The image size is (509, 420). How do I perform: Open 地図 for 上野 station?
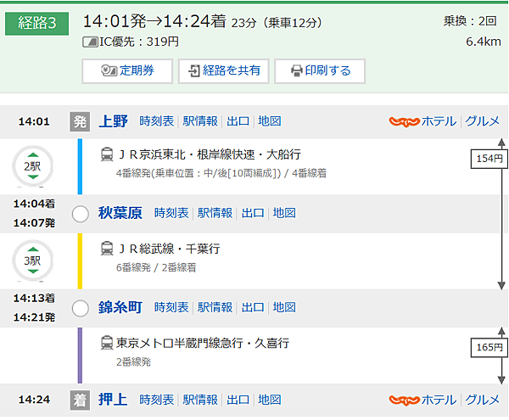click(x=270, y=121)
